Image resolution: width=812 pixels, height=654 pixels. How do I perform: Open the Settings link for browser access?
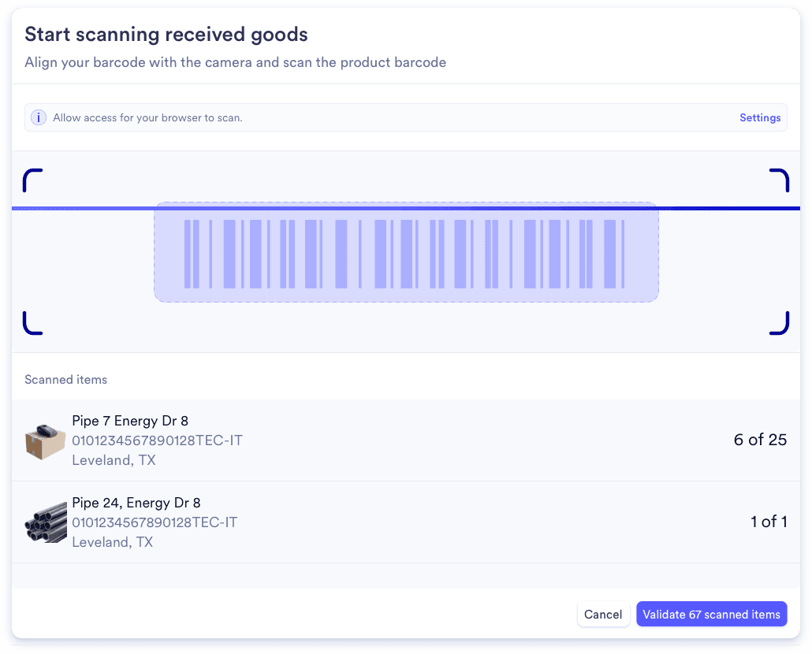point(760,117)
